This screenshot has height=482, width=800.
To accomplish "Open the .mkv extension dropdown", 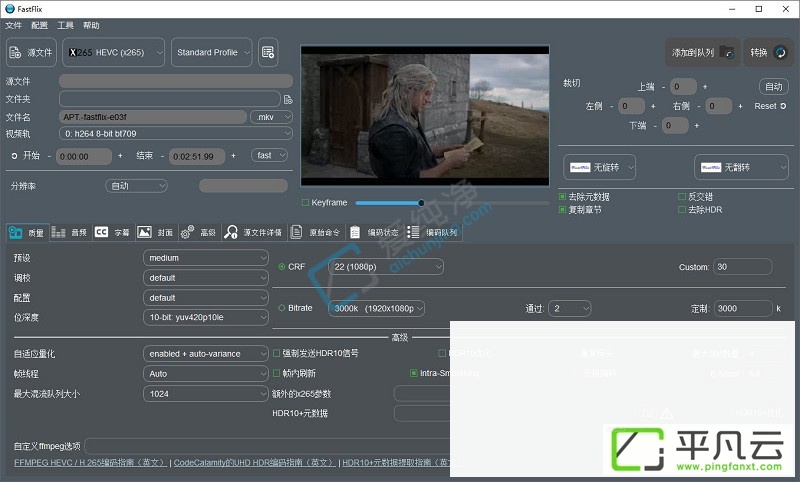I will coord(271,117).
